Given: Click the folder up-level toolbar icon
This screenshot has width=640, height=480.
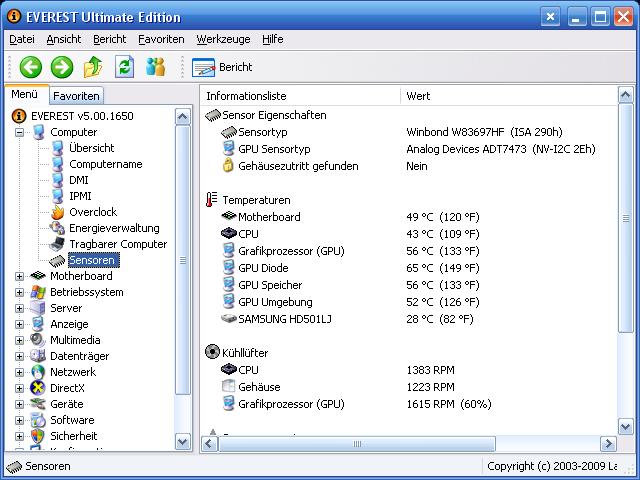Looking at the screenshot, I should (93, 67).
